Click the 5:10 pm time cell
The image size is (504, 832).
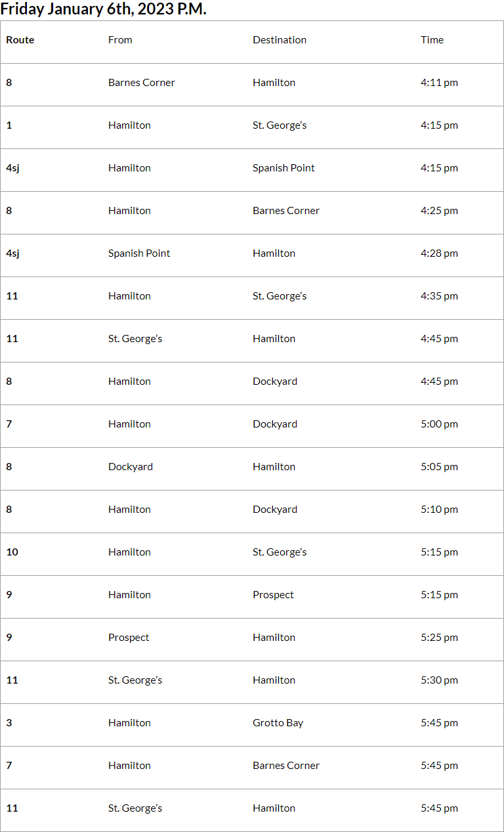(439, 510)
